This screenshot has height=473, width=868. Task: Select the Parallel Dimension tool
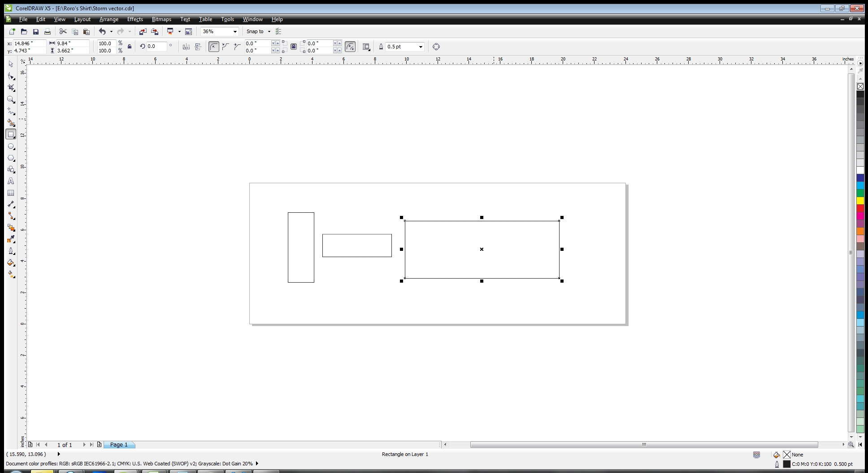(11, 205)
